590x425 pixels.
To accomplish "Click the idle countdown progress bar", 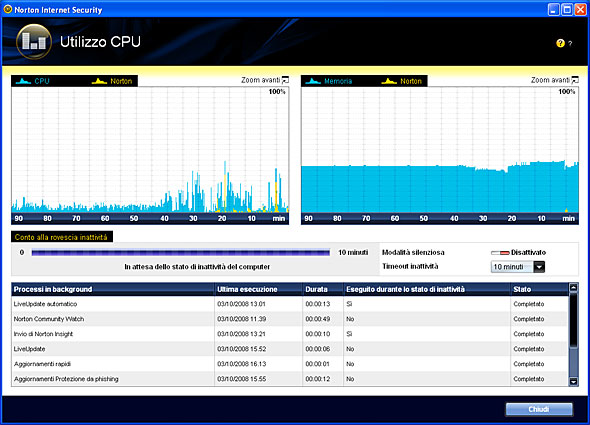I will pyautogui.click(x=181, y=253).
